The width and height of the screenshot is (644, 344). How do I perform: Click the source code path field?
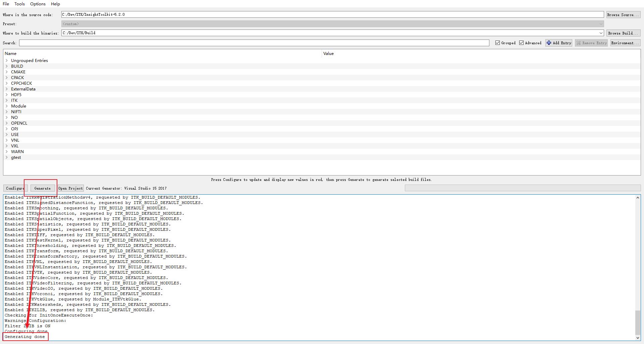click(332, 14)
